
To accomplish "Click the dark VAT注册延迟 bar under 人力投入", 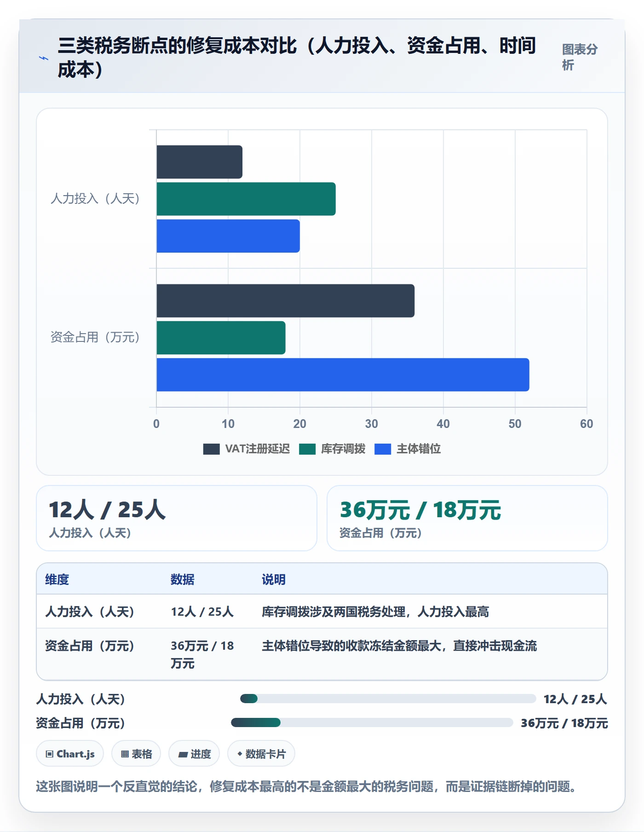I will point(200,162).
